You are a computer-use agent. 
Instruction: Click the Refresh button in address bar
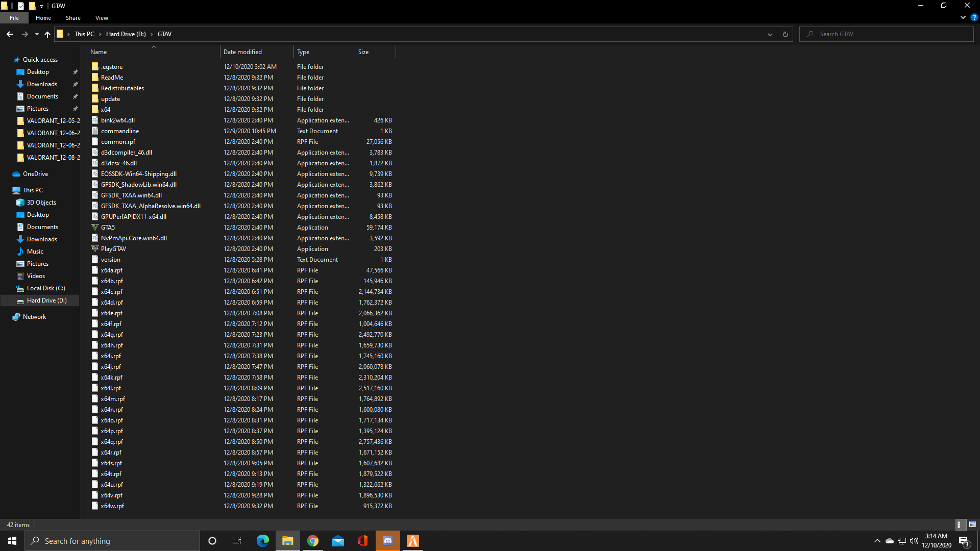785,34
